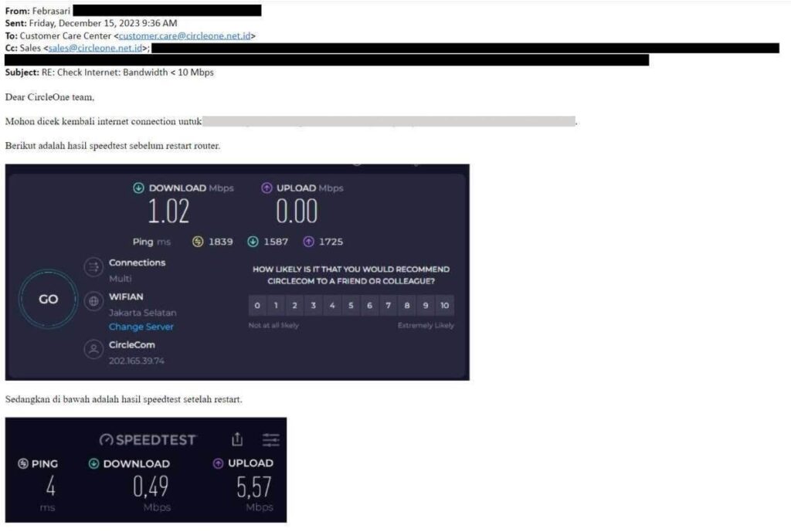Viewport: 791px width, 532px height.
Task: Open the share results icon in Speedtest
Action: point(237,440)
